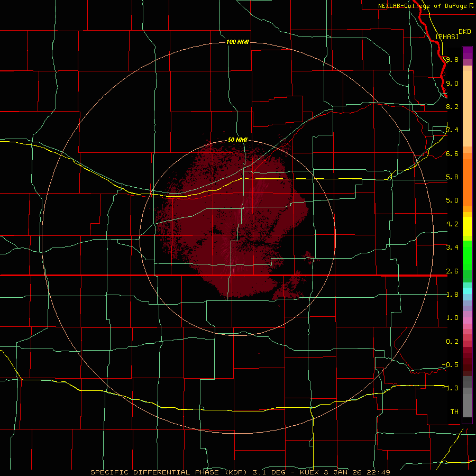Click the 5.0 legend value

tap(452, 200)
